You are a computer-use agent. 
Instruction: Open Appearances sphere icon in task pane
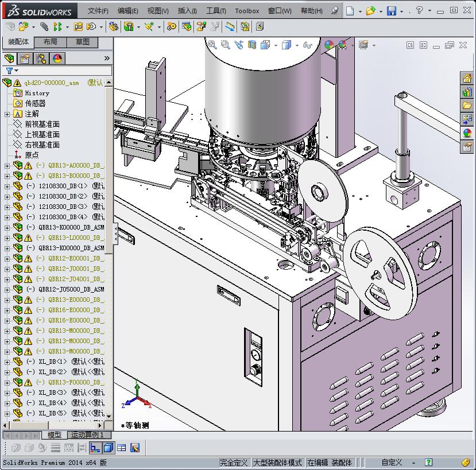coord(467,133)
